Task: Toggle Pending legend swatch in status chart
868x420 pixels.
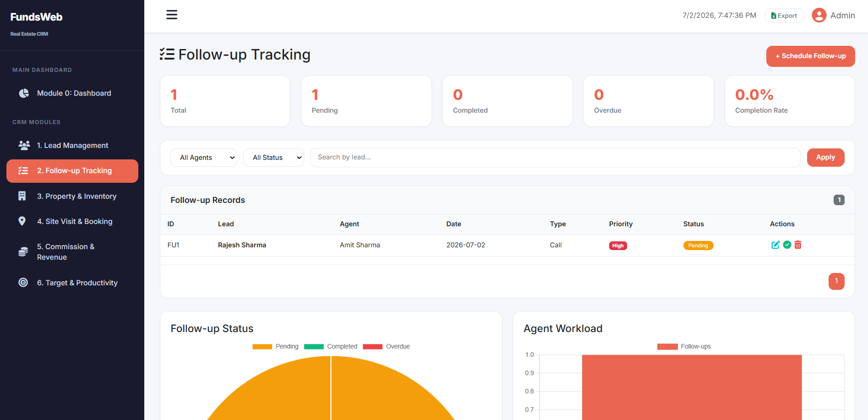Action: pos(262,347)
